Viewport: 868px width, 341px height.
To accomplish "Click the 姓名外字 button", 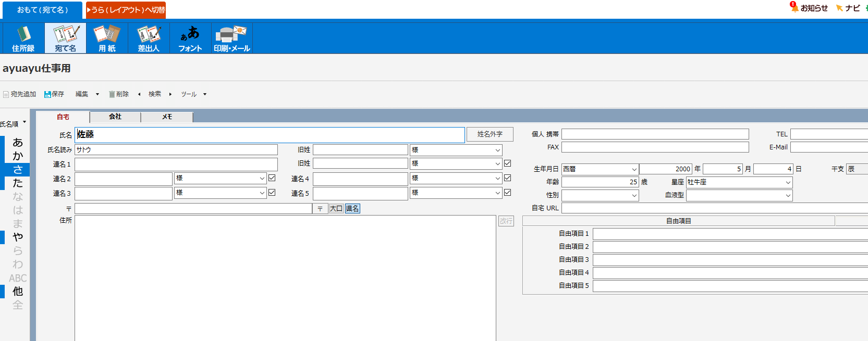I will tap(490, 134).
